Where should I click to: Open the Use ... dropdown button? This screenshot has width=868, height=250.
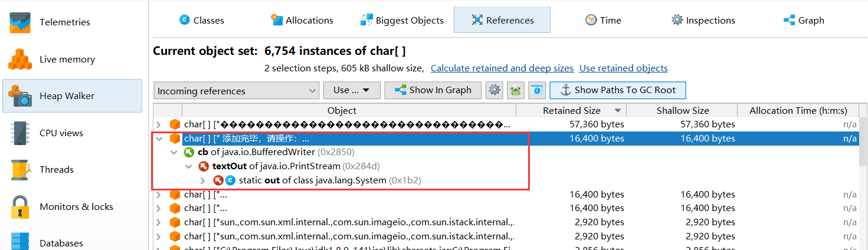[x=351, y=90]
